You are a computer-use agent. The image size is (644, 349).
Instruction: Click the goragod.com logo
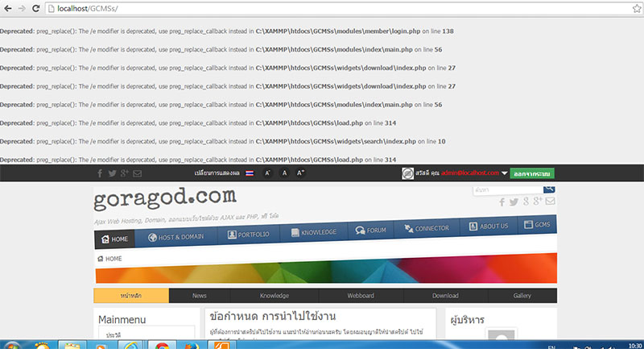(165, 198)
